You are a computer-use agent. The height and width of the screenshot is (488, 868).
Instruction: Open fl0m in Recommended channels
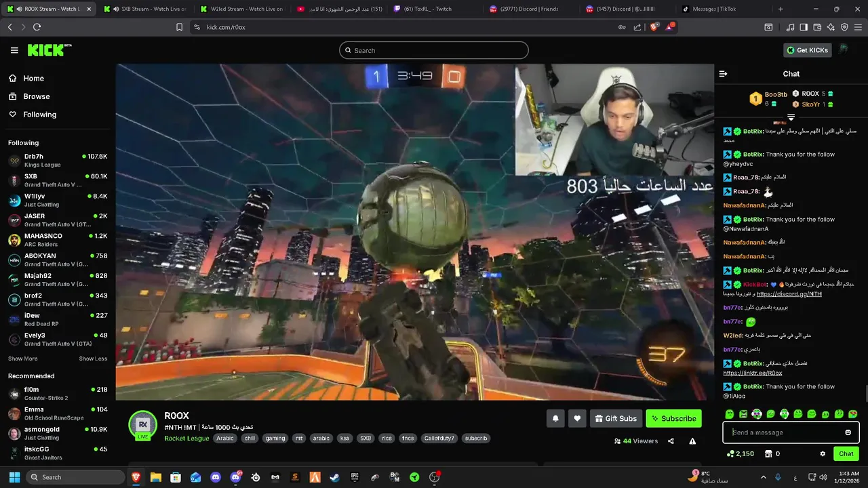point(57,393)
